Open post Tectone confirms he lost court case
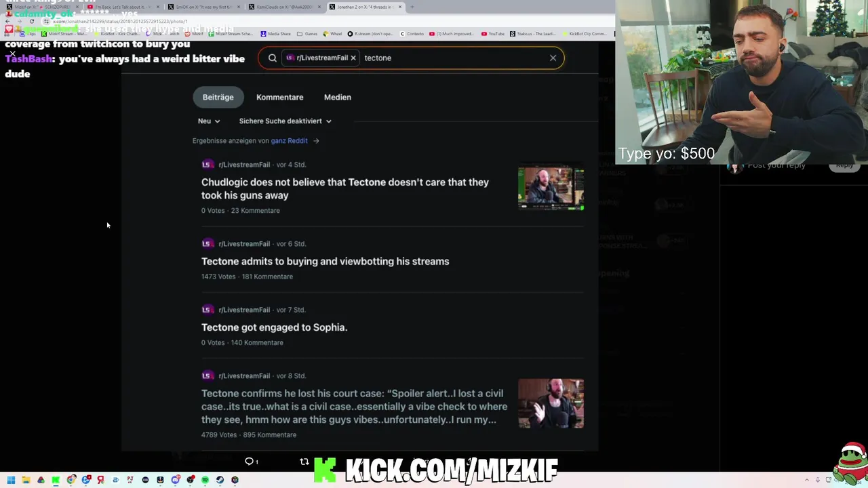The image size is (868, 488). [x=354, y=406]
